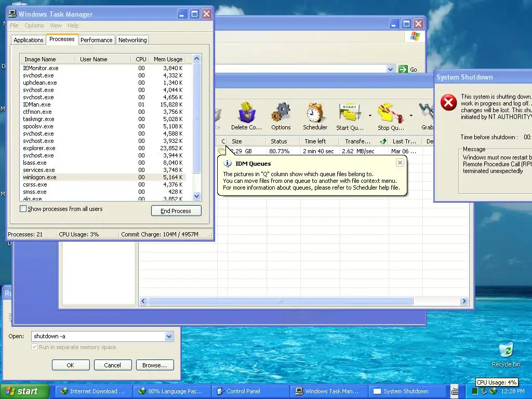The image size is (532, 399).
Task: Select explorer.exe process row
Action: (x=103, y=148)
